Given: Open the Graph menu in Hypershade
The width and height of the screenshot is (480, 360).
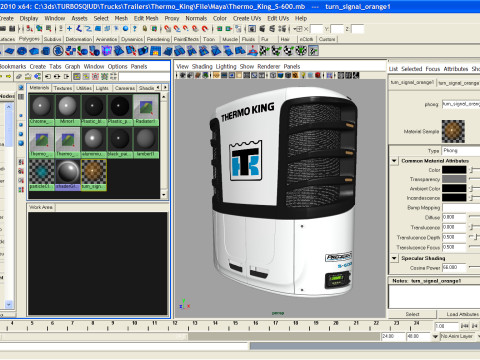Looking at the screenshot, I should point(72,67).
